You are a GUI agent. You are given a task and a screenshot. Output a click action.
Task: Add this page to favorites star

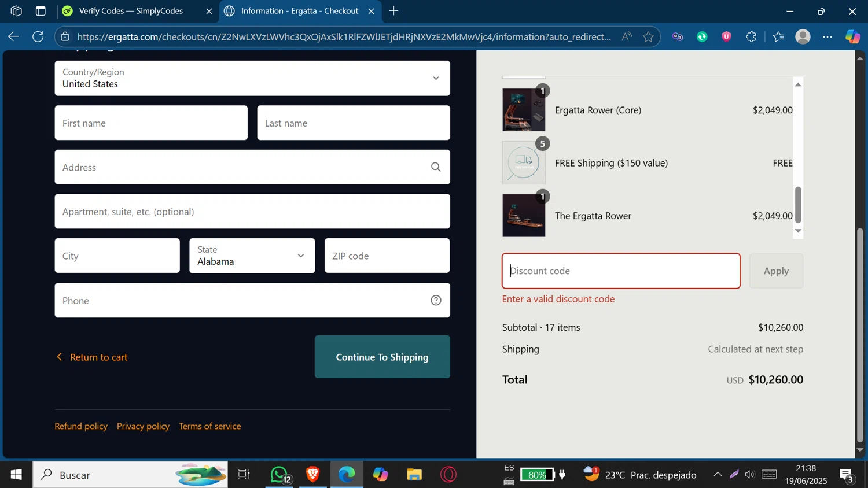coord(649,37)
